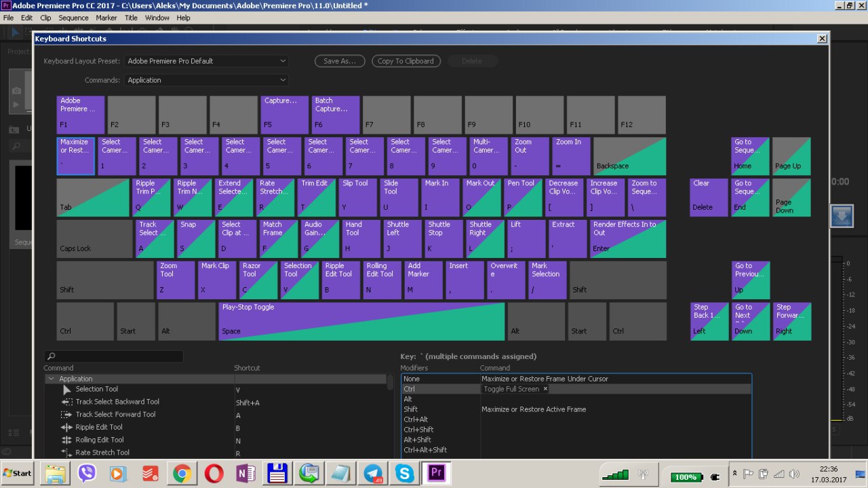Viewport: 868px width, 488px height.
Task: Open Viber from the taskbar
Action: [x=87, y=473]
